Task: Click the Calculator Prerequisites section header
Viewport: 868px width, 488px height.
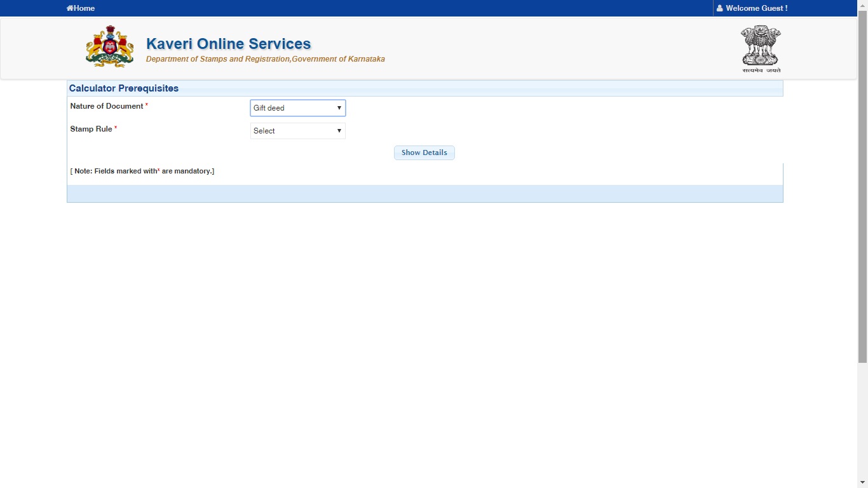Action: point(124,88)
